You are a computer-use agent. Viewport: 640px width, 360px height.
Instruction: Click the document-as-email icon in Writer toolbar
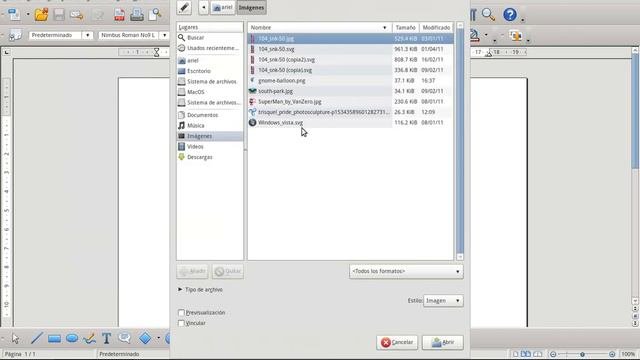tap(76, 15)
